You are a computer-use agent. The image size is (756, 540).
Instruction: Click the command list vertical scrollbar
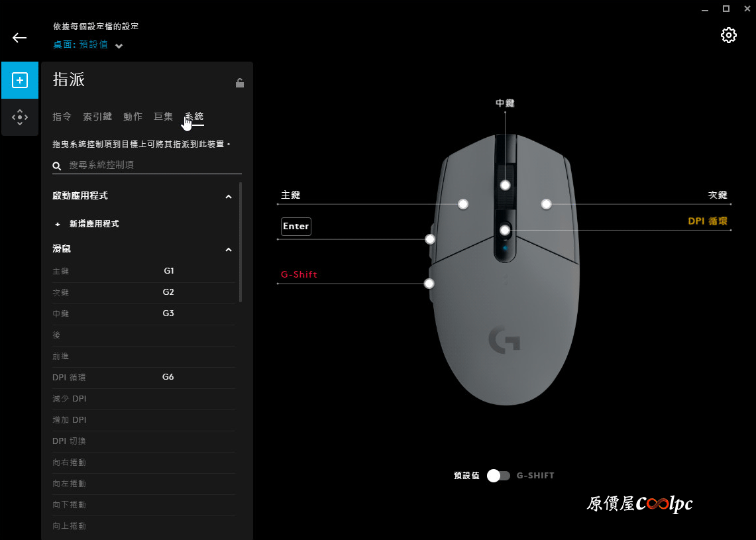[240, 242]
